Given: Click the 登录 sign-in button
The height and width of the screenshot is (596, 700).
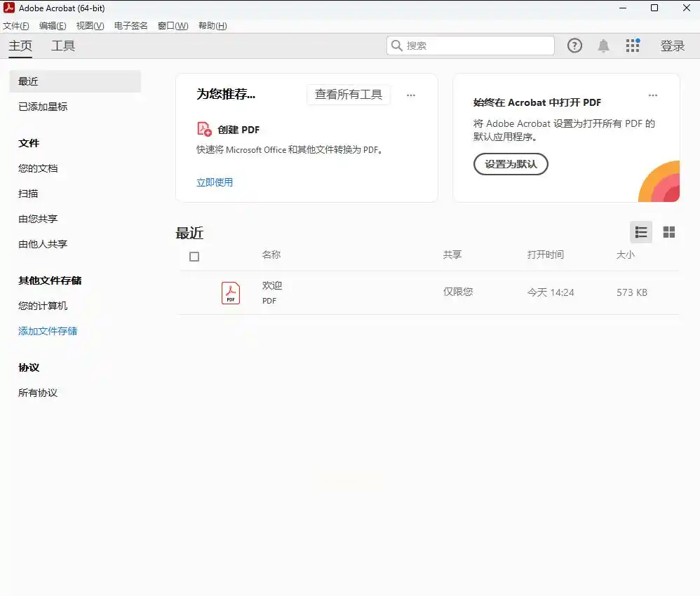Looking at the screenshot, I should pos(673,46).
